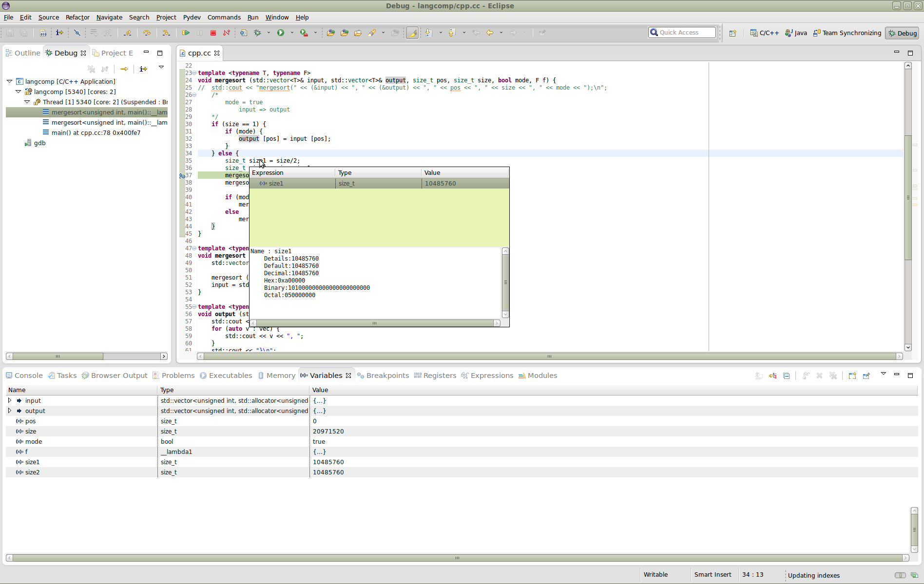Click the Open Perspective icon
Screen dimensions: 924x584
click(x=732, y=33)
